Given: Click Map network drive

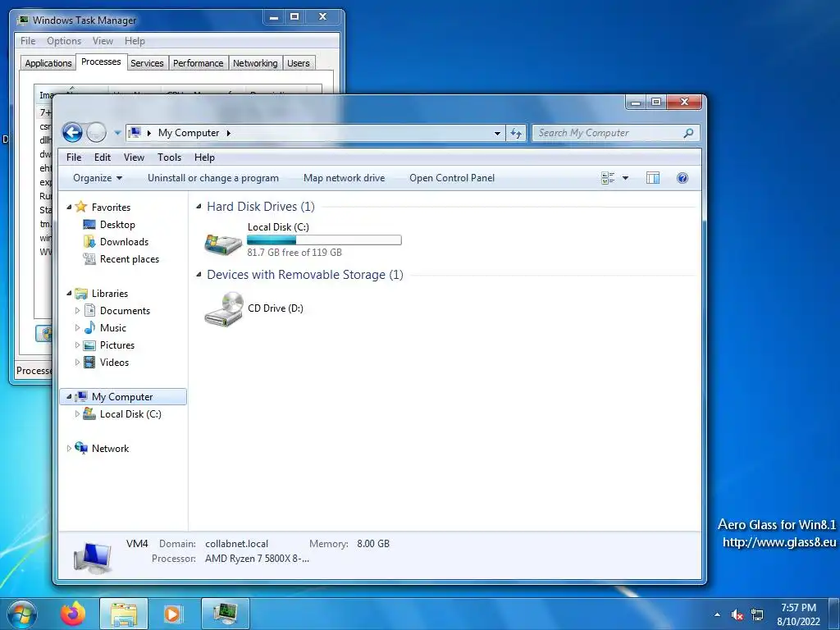Looking at the screenshot, I should [x=344, y=178].
